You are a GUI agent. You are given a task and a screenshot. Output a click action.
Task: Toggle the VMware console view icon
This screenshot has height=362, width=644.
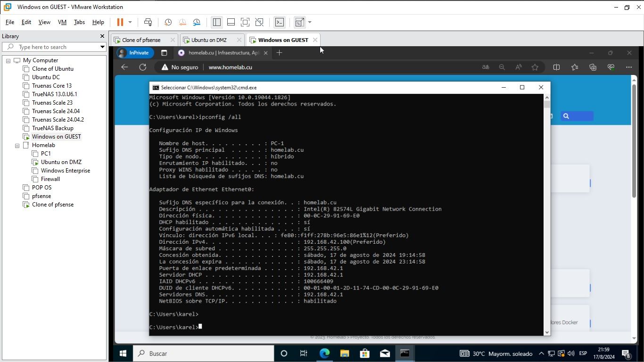tap(280, 22)
